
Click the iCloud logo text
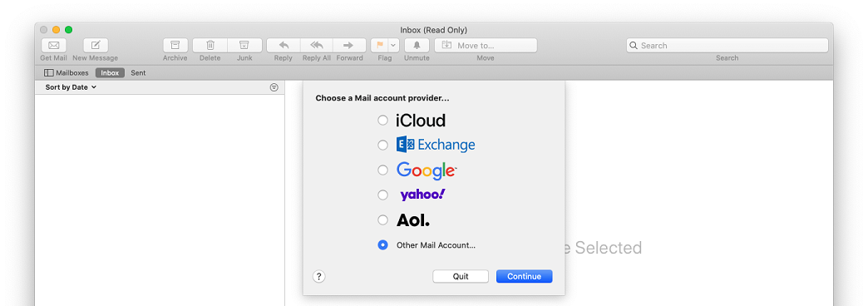click(x=421, y=121)
